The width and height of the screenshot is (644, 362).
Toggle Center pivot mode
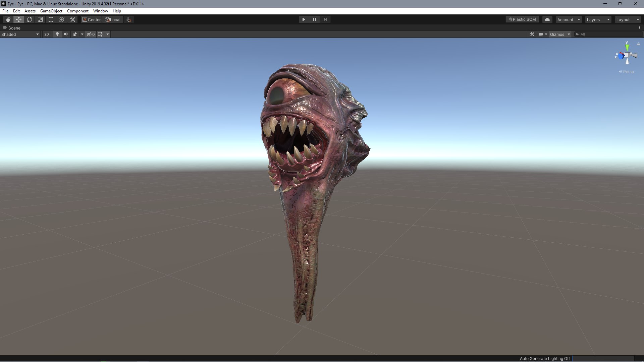point(92,19)
